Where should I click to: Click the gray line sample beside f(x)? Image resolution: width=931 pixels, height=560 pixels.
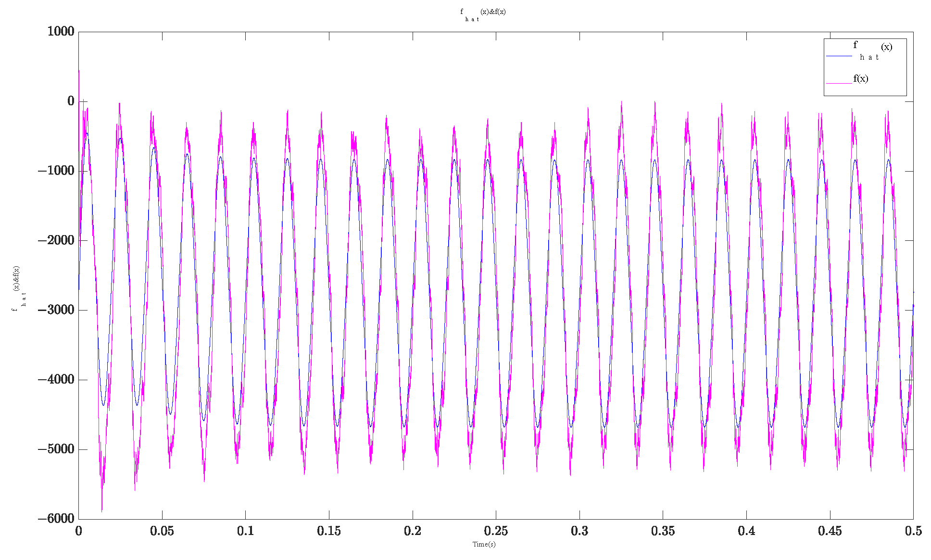point(839,83)
